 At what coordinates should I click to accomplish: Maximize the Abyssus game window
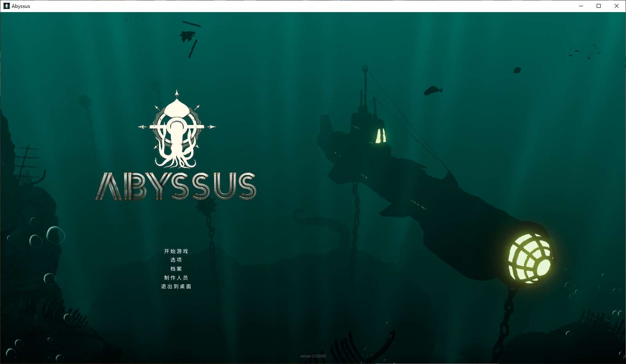click(599, 6)
